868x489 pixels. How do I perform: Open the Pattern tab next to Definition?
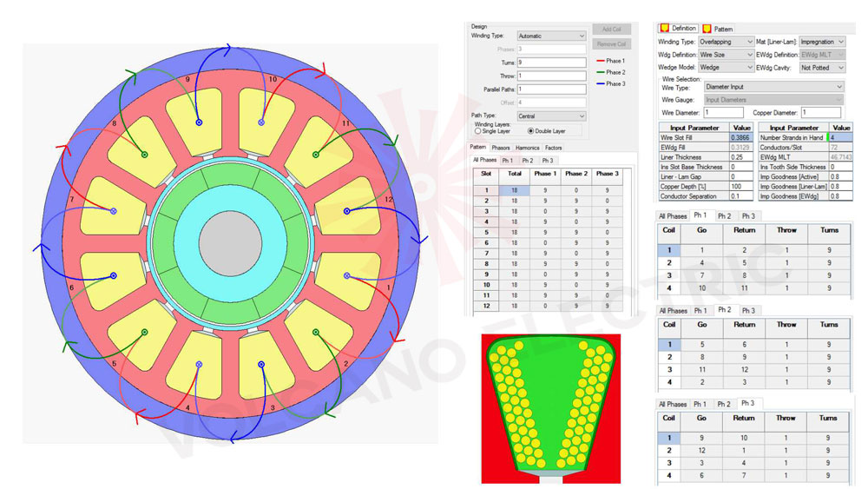(719, 29)
